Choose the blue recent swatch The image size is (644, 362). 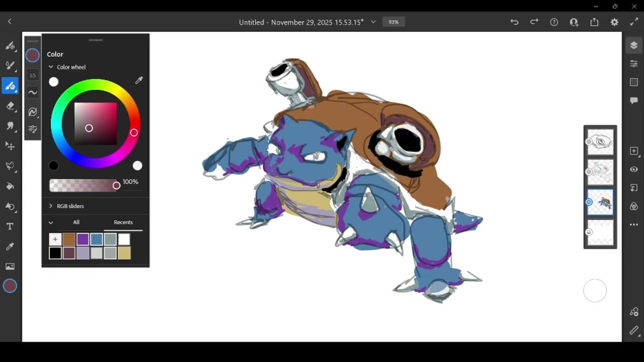97,239
